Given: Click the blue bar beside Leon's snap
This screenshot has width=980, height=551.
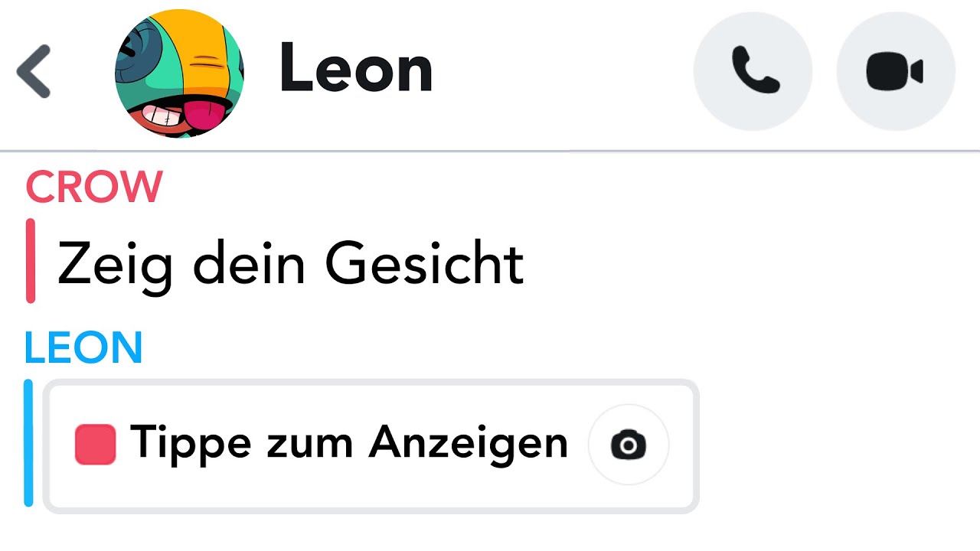Looking at the screenshot, I should 28,443.
